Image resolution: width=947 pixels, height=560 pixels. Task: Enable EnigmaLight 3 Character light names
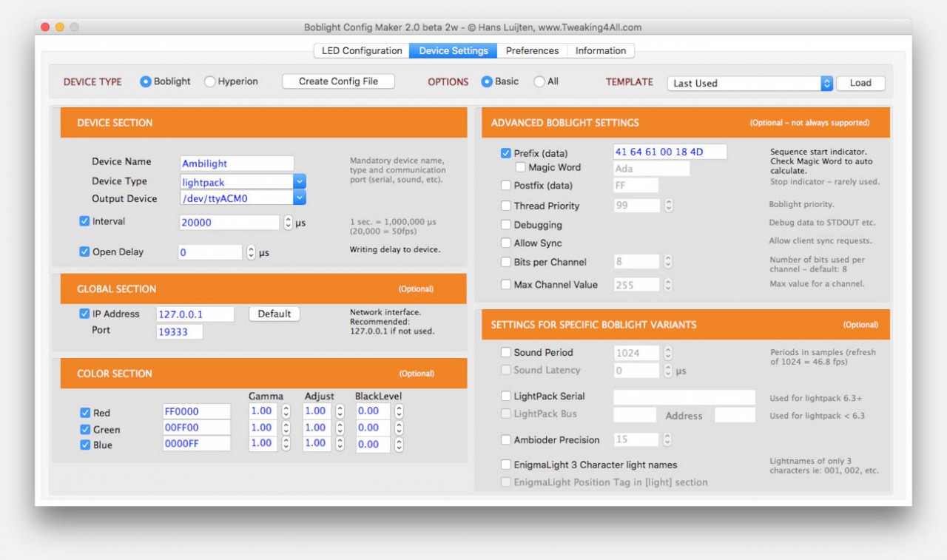click(506, 465)
